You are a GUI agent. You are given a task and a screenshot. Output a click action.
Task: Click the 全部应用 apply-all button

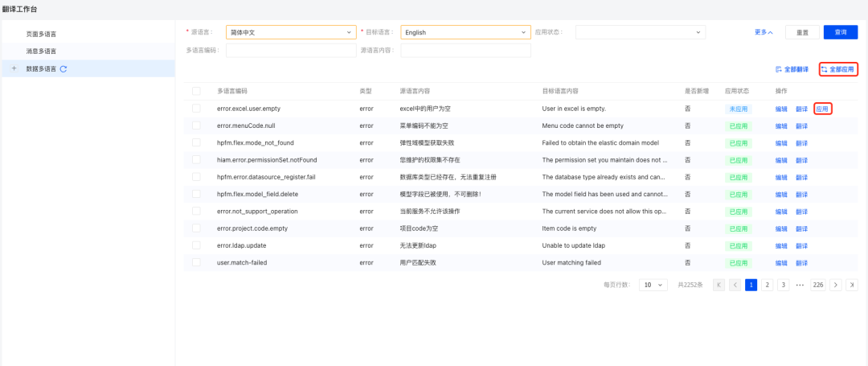click(838, 70)
